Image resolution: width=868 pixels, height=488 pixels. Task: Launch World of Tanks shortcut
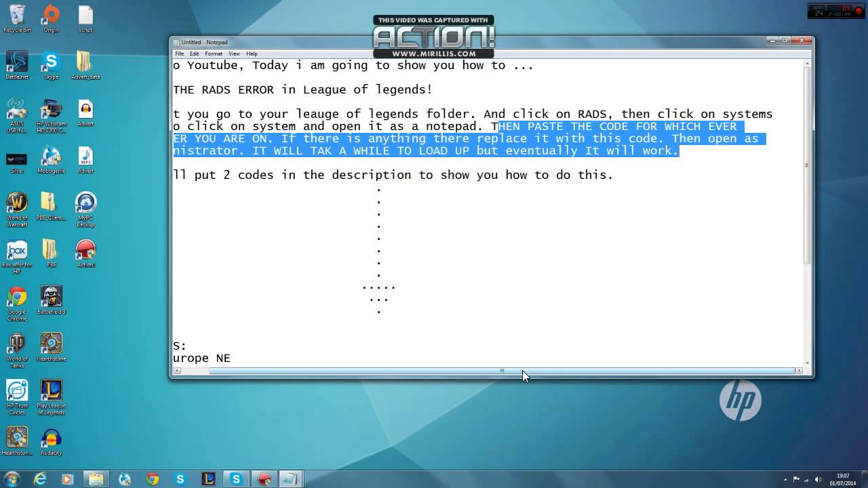point(17,350)
